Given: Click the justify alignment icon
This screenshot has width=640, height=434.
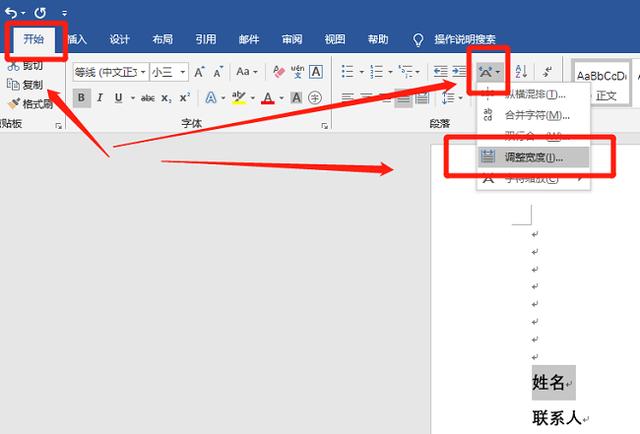Looking at the screenshot, I should click(403, 98).
